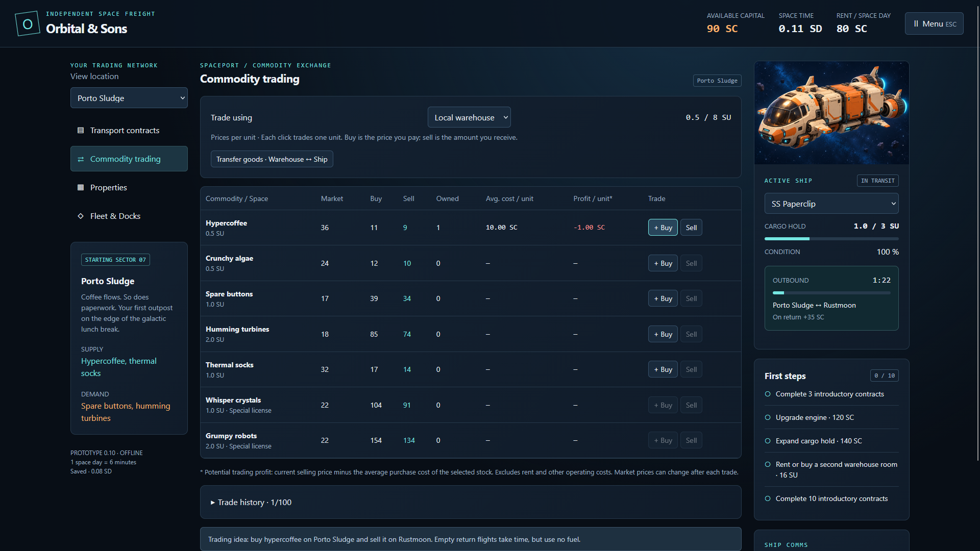This screenshot has width=980, height=551.
Task: Toggle the Complete 10 introductory contracts circle
Action: (x=768, y=498)
